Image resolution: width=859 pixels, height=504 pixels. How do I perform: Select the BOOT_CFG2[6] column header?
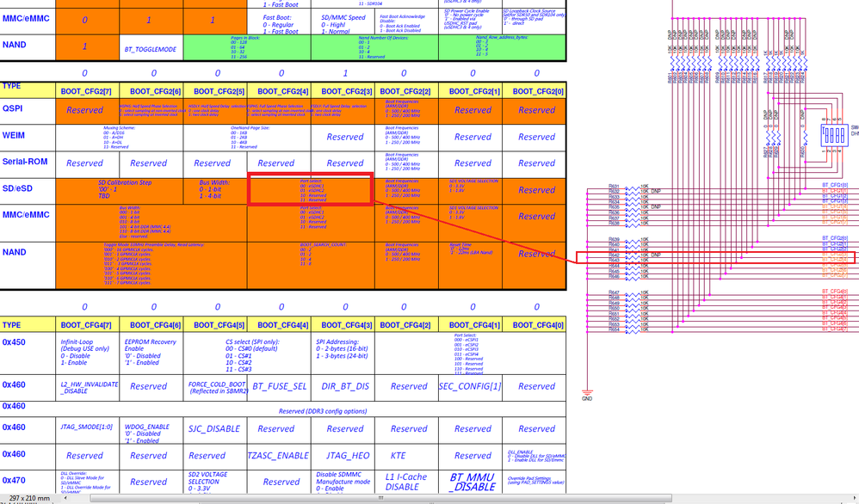pos(151,91)
